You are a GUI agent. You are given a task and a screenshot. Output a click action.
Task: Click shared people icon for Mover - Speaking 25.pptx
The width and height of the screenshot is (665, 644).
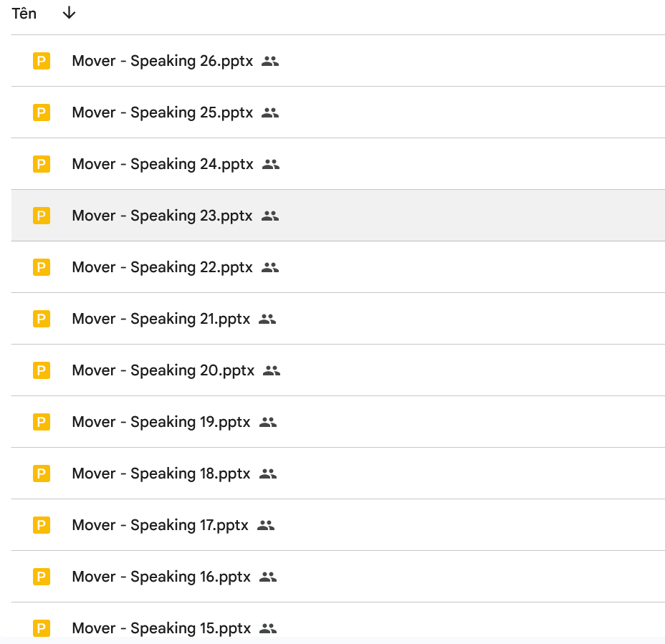point(270,112)
